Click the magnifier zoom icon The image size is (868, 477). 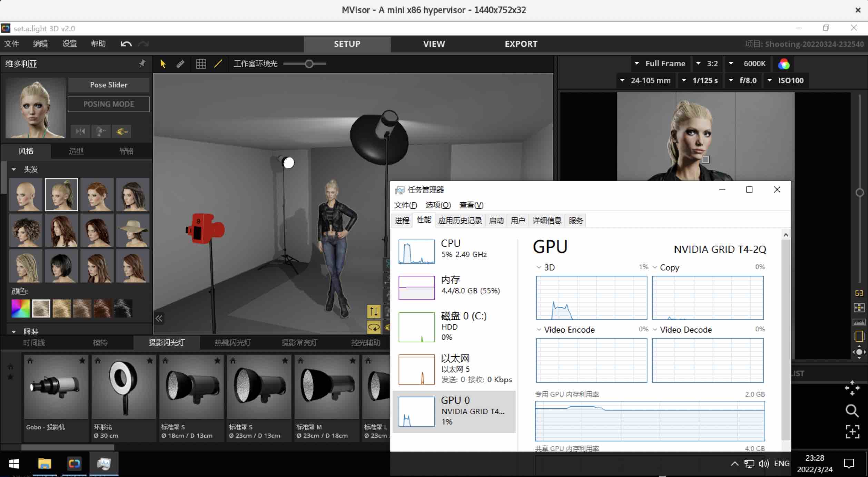[852, 410]
